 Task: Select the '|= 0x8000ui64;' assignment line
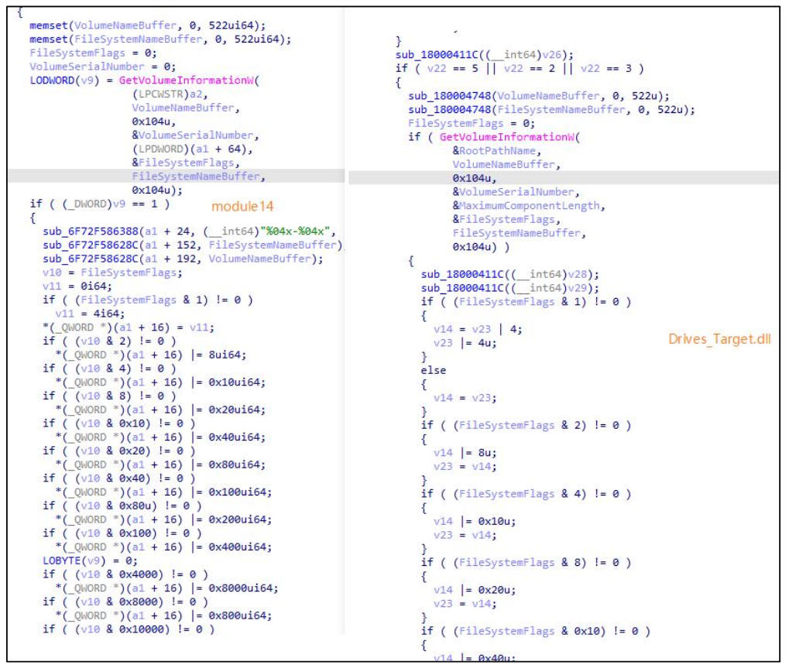tap(166, 588)
